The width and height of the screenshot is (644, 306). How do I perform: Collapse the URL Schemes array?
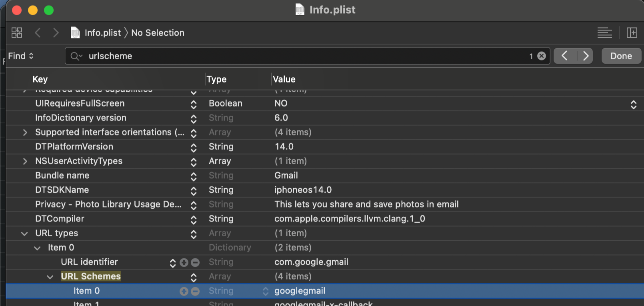point(50,277)
